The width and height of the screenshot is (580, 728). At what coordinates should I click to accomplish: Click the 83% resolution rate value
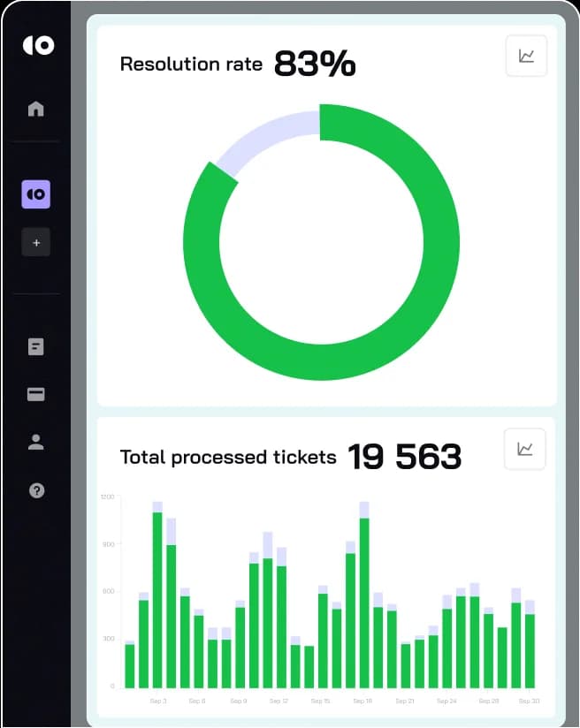pos(315,64)
